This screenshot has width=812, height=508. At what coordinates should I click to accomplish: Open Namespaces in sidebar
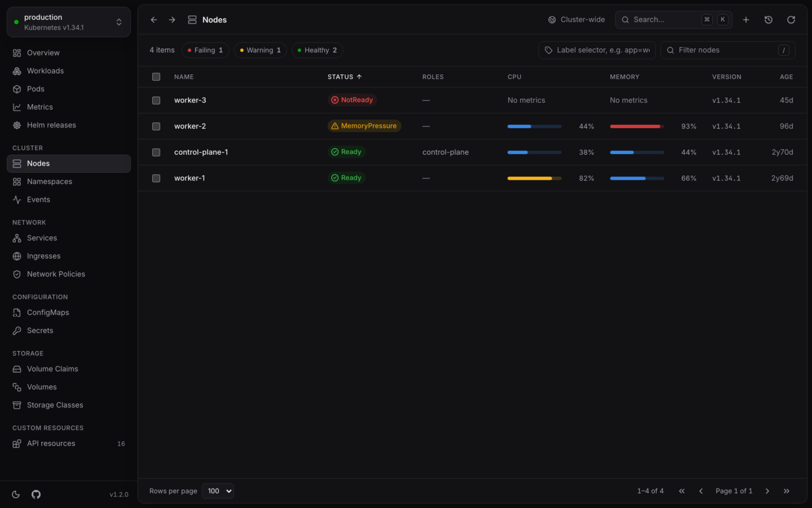click(69, 182)
